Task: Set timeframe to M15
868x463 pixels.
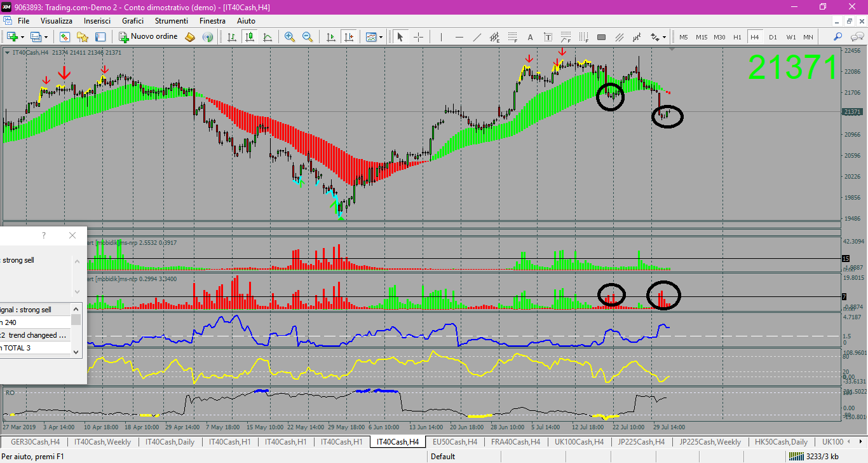Action: point(702,37)
